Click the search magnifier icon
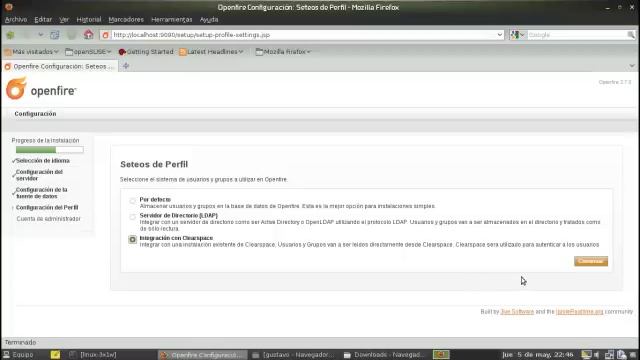 [631, 35]
